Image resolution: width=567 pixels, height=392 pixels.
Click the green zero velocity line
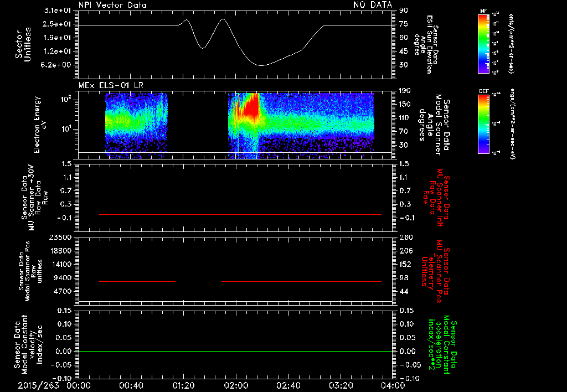[235, 351]
